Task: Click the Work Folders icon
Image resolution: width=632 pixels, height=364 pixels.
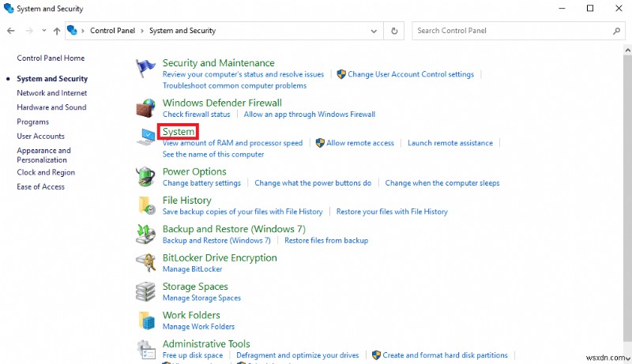Action: (147, 321)
